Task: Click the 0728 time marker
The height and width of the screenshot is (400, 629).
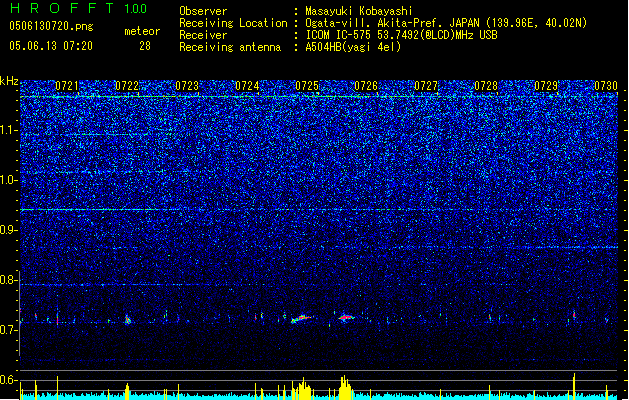Action: [486, 86]
